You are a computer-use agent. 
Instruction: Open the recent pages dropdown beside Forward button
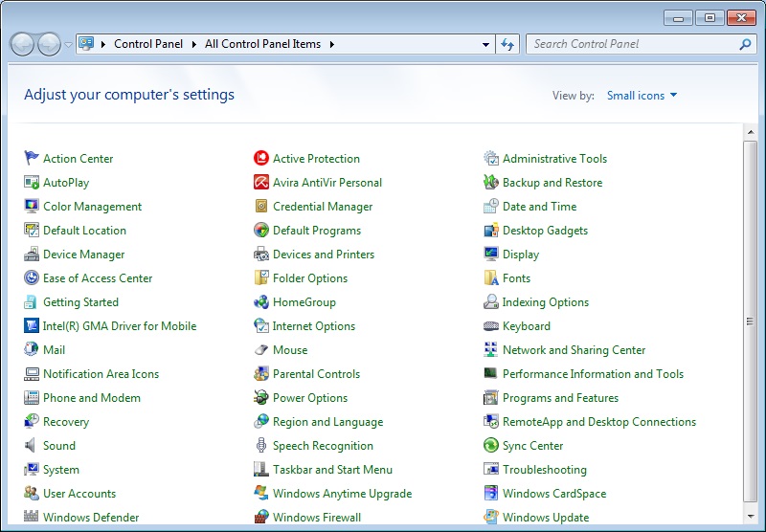pyautogui.click(x=68, y=45)
